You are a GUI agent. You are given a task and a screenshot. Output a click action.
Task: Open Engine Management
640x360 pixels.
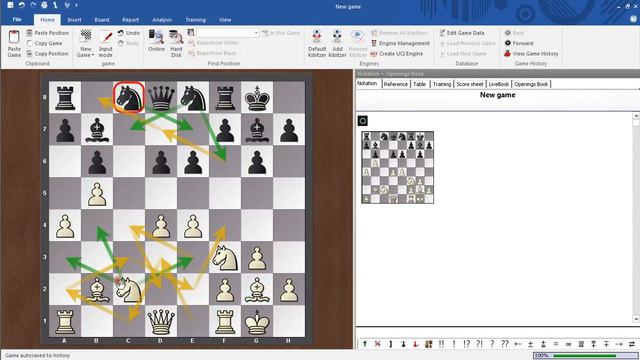[x=400, y=43]
